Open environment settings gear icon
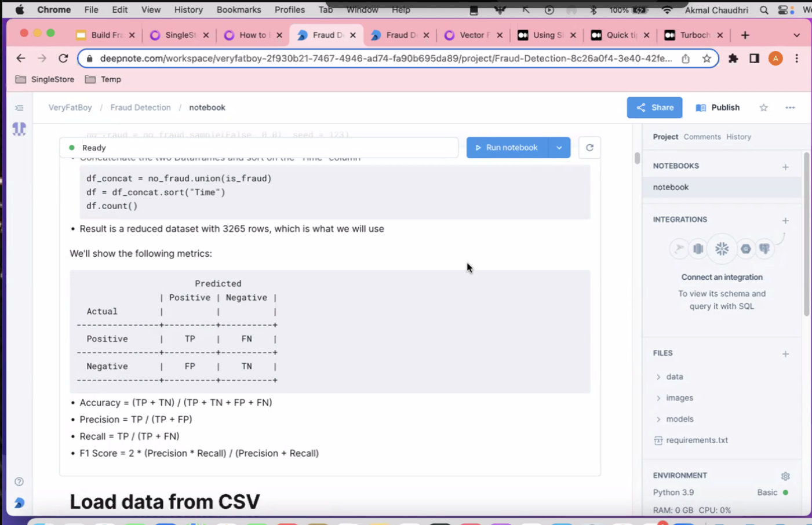The width and height of the screenshot is (812, 525). 785,476
